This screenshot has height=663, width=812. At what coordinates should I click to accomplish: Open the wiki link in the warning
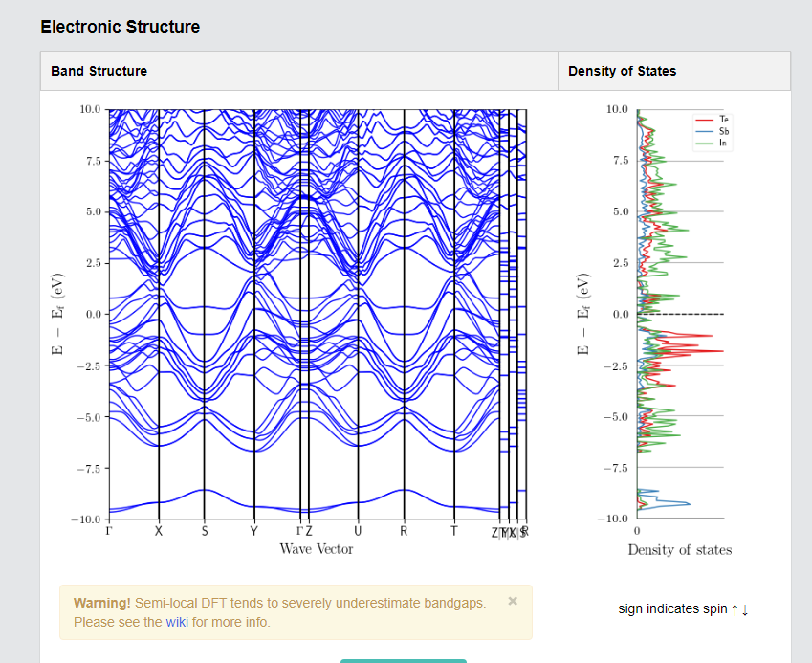(x=177, y=622)
